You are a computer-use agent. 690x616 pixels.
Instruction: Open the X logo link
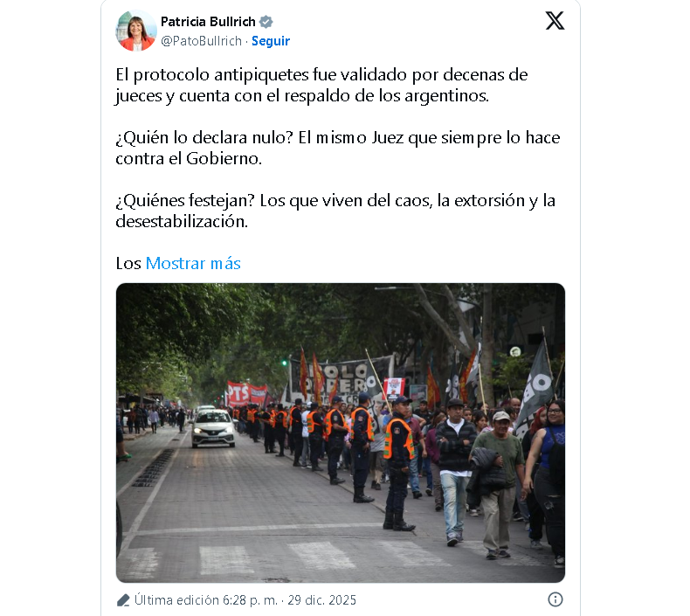tap(555, 21)
